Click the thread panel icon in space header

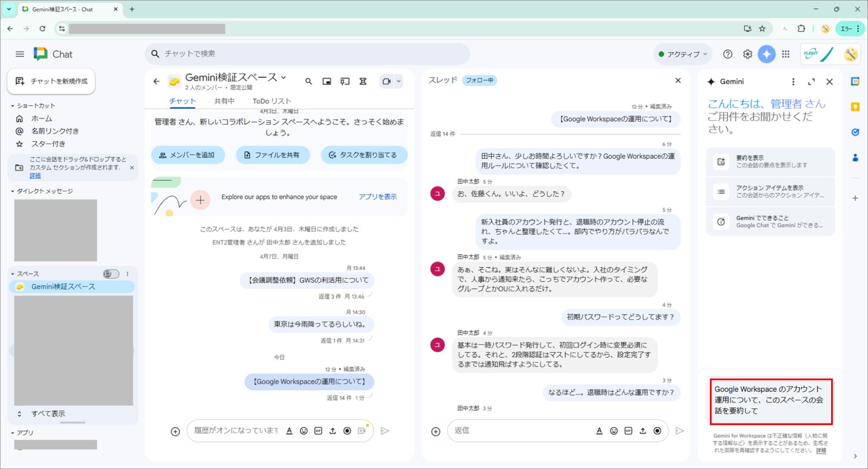click(x=345, y=81)
